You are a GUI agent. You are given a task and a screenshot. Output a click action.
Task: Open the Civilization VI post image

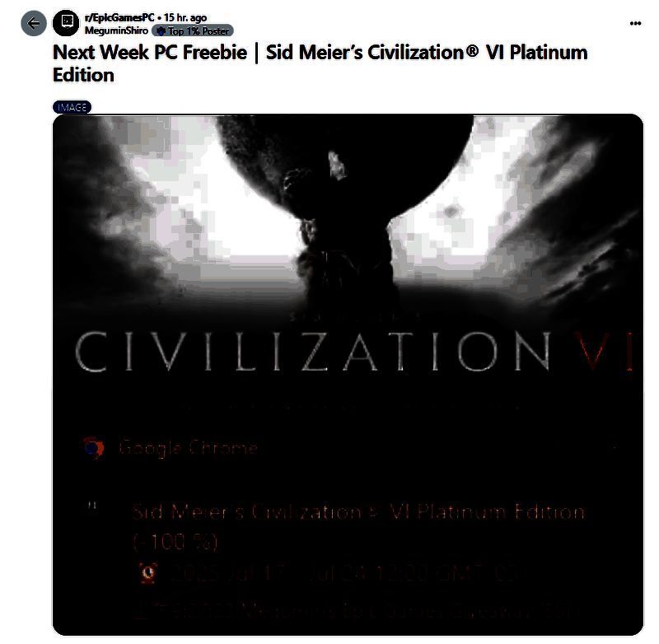click(348, 375)
